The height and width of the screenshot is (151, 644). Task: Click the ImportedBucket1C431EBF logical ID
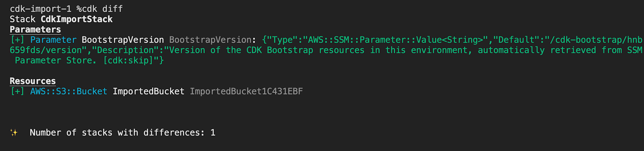tap(246, 91)
